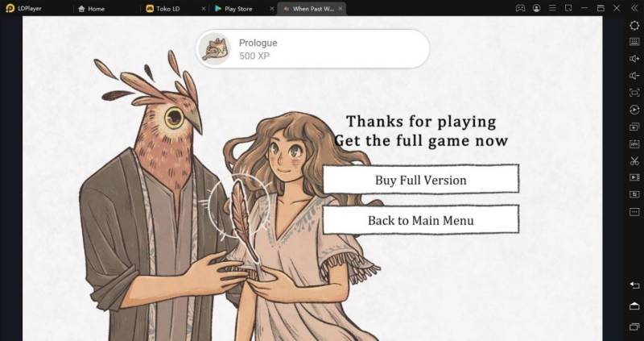Click the mini-window mode icon
Image resolution: width=644 pixels, height=341 pixels.
pos(568,8)
